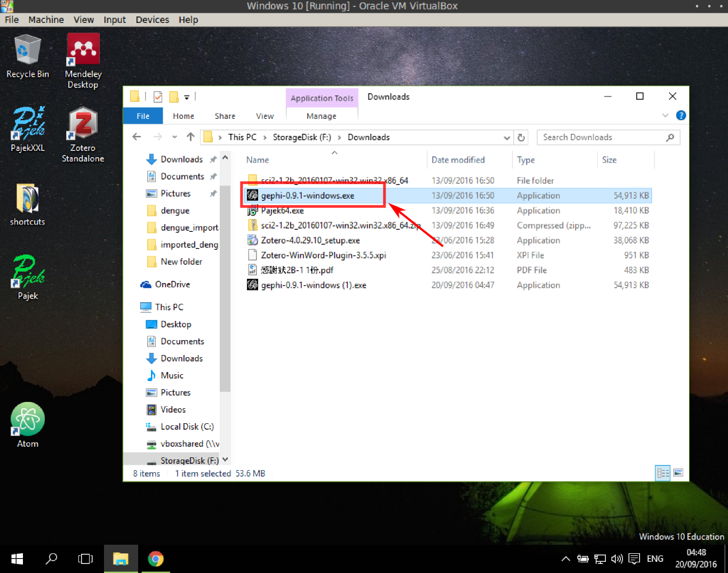728x573 pixels.
Task: Click ENG language indicator in taskbar
Action: (x=655, y=559)
